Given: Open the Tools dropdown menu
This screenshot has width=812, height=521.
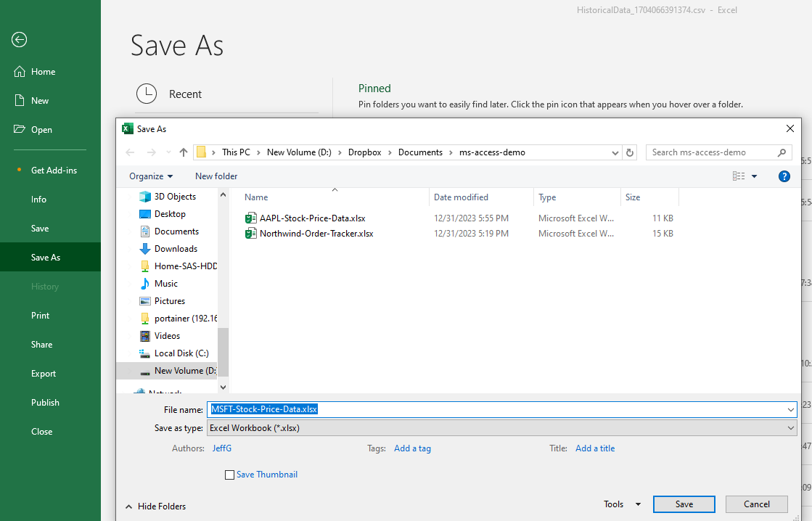Looking at the screenshot, I should [622, 504].
